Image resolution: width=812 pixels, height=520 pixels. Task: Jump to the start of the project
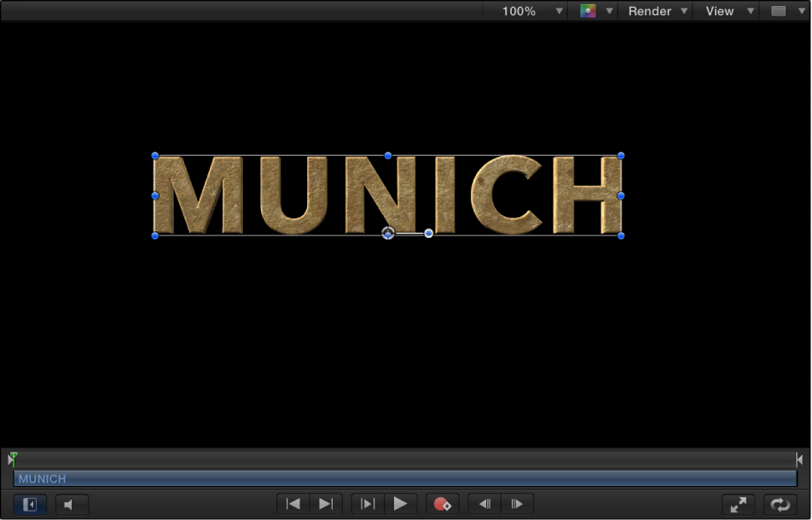[293, 504]
